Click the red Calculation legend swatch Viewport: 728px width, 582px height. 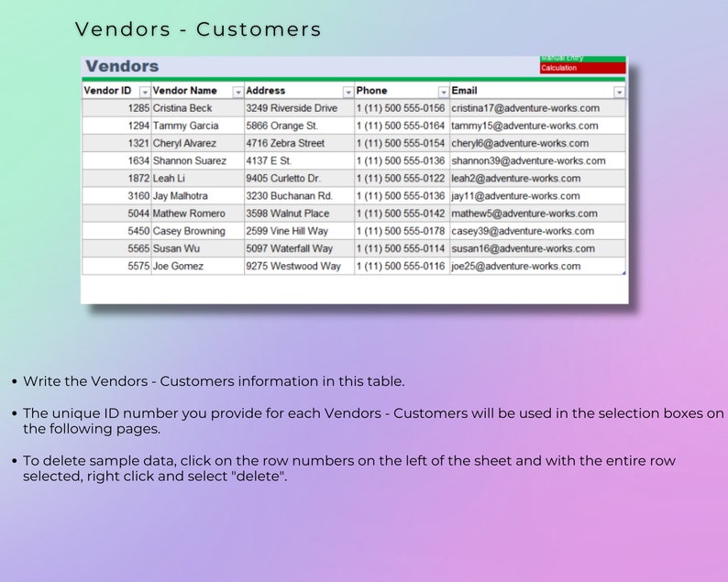[583, 68]
